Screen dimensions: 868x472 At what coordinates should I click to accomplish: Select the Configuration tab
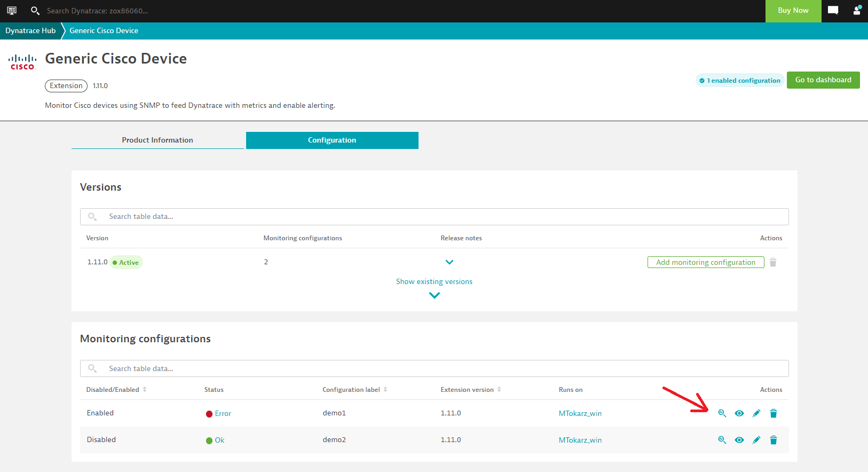pos(332,140)
